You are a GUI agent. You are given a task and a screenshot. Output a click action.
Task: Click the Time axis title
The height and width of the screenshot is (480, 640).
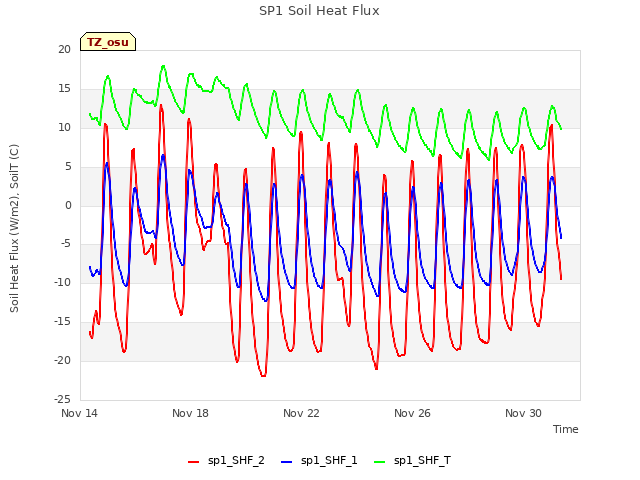(x=566, y=429)
